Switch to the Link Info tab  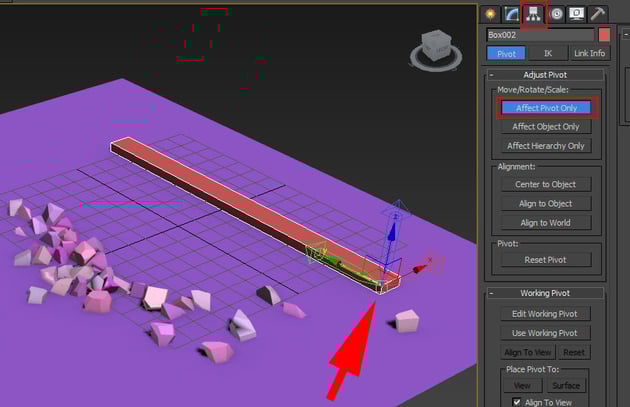(x=589, y=53)
